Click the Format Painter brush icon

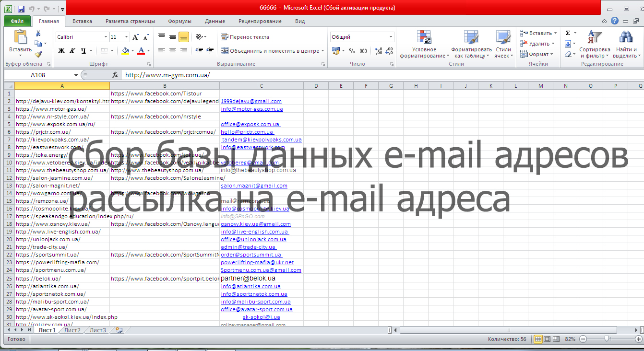(x=38, y=54)
